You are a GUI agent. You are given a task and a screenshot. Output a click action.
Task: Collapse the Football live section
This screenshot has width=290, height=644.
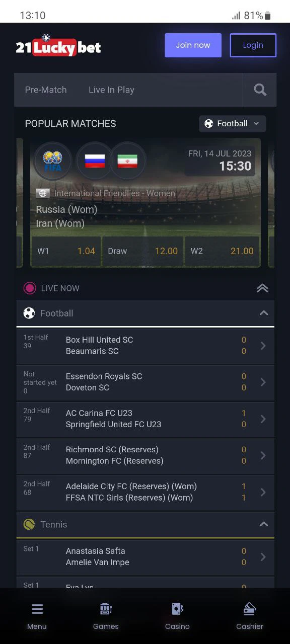(264, 313)
